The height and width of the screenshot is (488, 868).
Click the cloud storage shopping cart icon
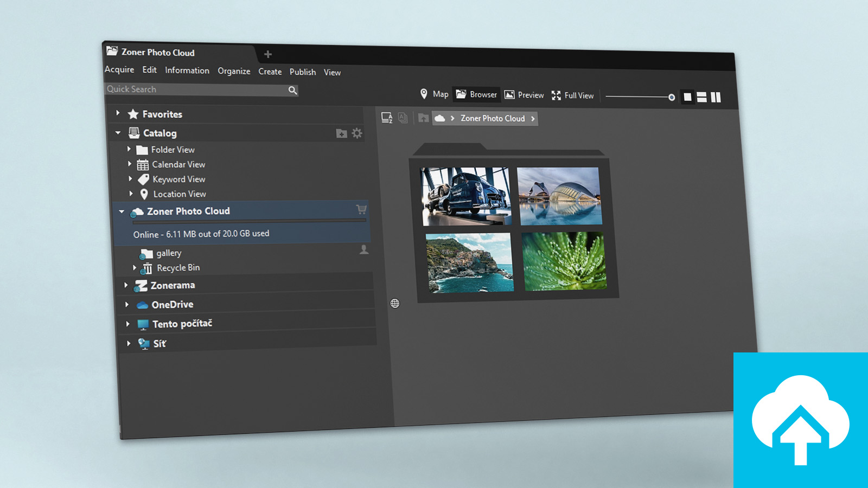pyautogui.click(x=361, y=209)
